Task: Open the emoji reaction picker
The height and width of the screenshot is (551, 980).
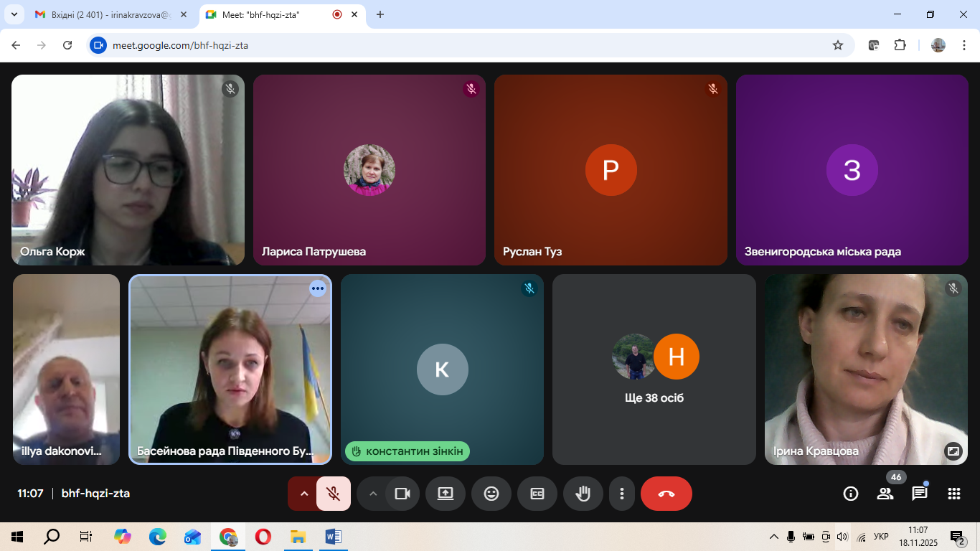Action: point(491,494)
